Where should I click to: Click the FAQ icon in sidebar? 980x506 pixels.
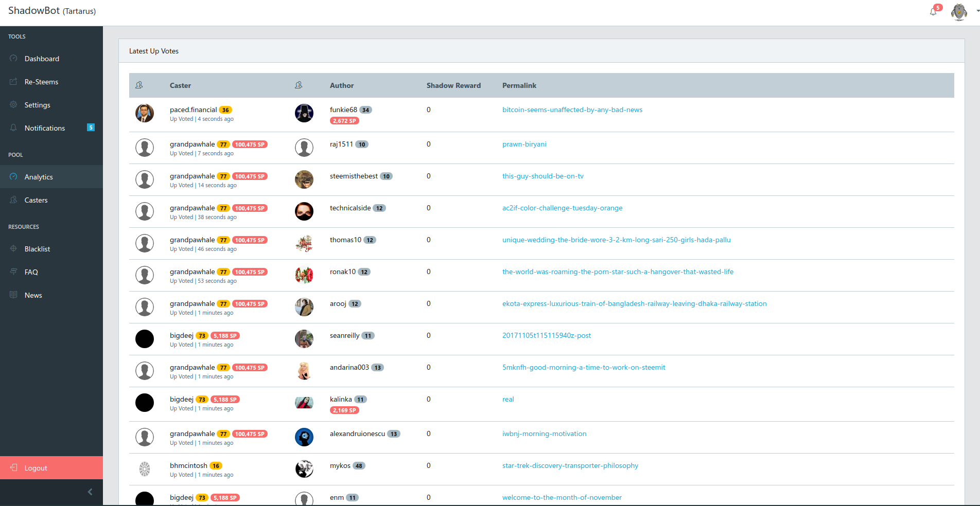pyautogui.click(x=13, y=272)
